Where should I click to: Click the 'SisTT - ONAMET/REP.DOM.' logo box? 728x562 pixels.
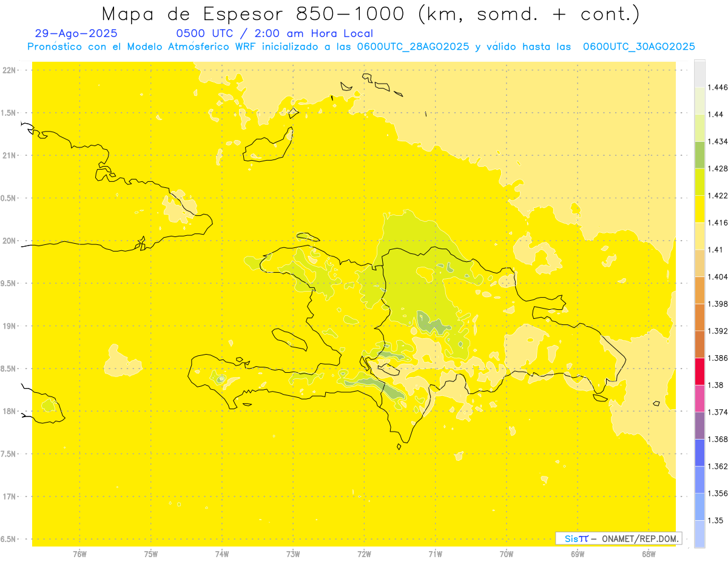click(x=618, y=538)
